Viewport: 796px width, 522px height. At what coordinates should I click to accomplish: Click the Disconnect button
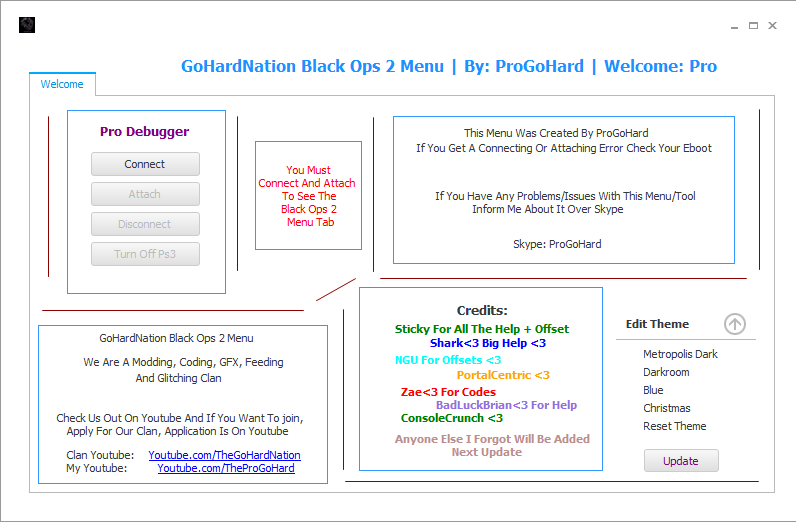(145, 224)
